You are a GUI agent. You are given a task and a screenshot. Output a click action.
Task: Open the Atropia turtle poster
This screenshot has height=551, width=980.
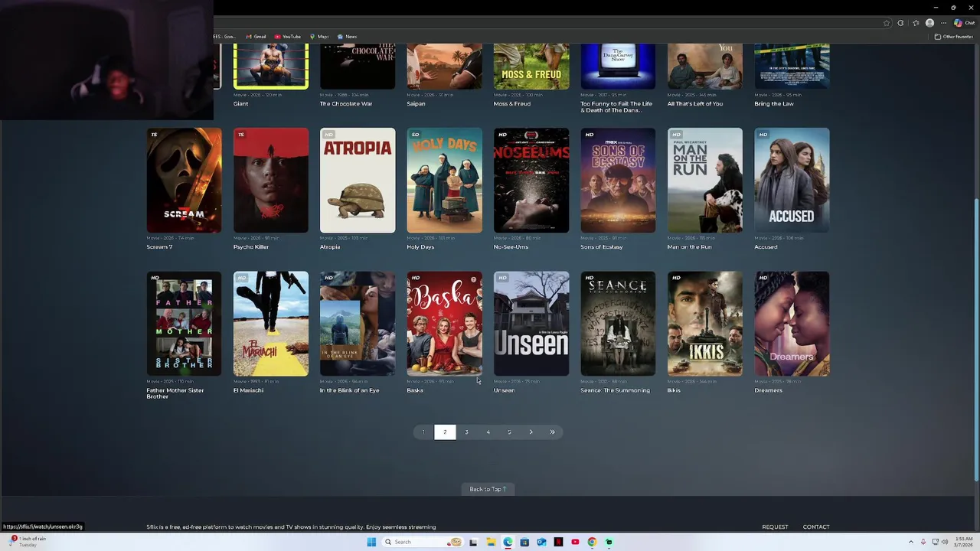[358, 180]
